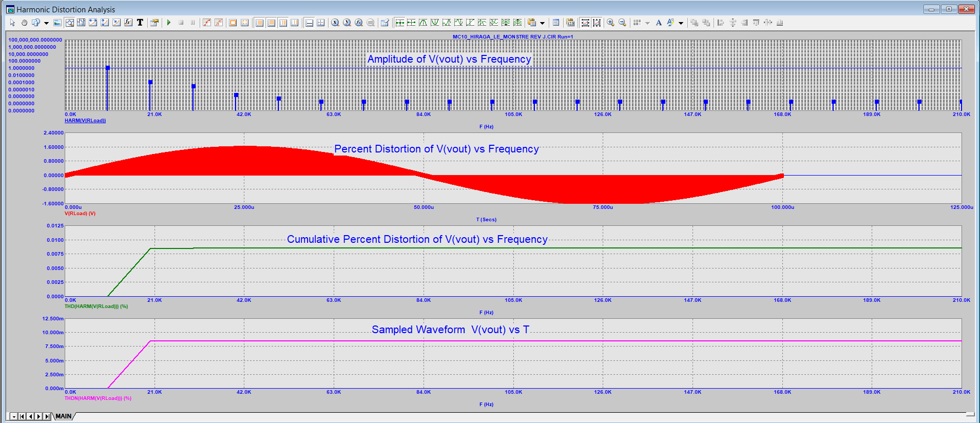
Task: Click the 100.000u time axis label
Action: point(782,207)
